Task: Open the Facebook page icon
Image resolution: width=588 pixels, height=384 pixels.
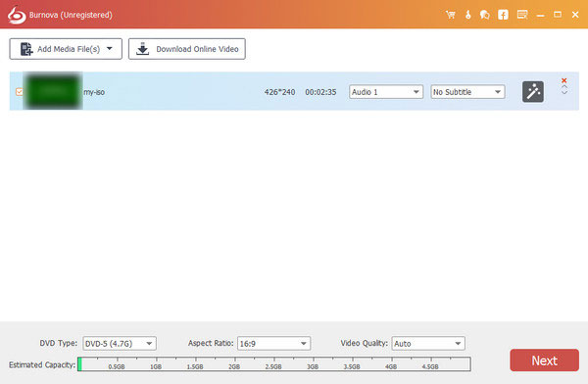Action: [x=503, y=15]
